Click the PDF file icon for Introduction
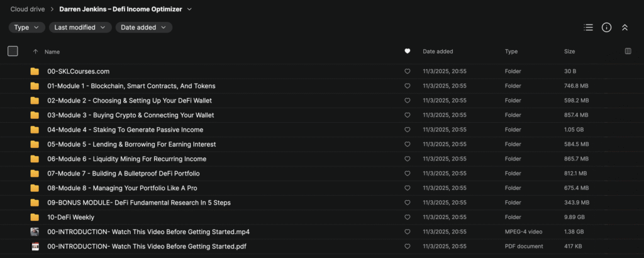Screen dimensions: 644x258 tap(35, 247)
